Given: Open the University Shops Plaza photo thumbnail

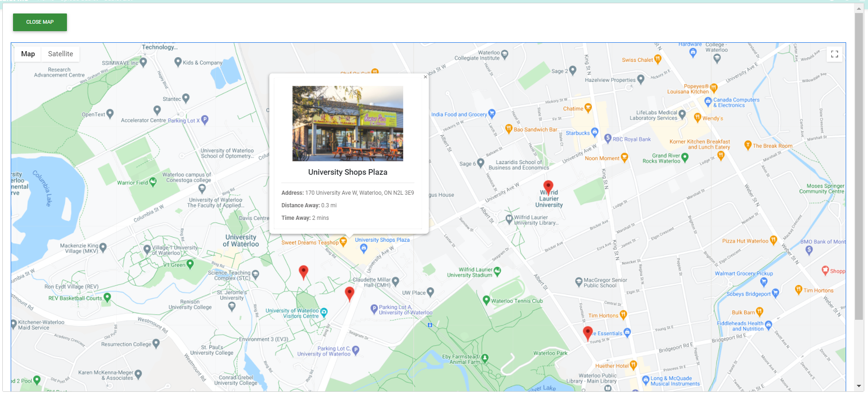Looking at the screenshot, I should coord(348,124).
